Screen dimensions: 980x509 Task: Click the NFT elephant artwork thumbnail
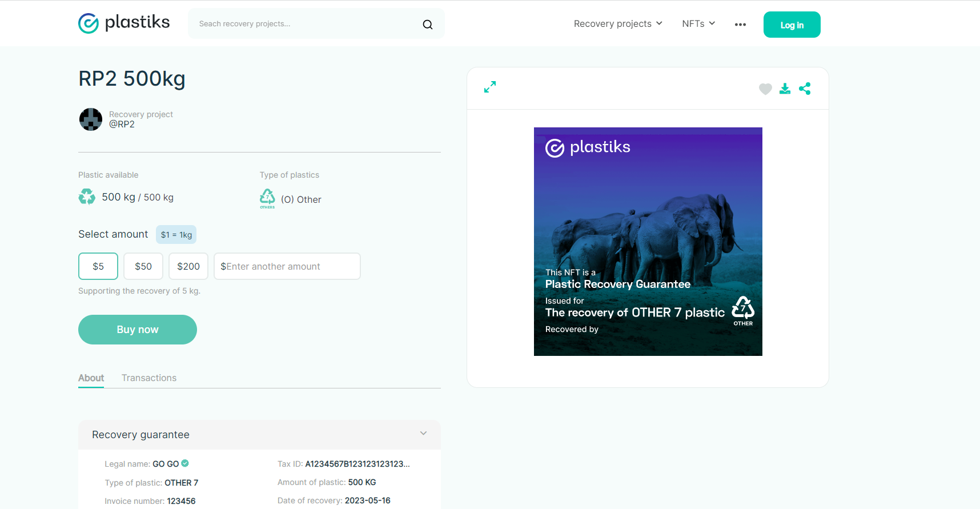pos(648,242)
